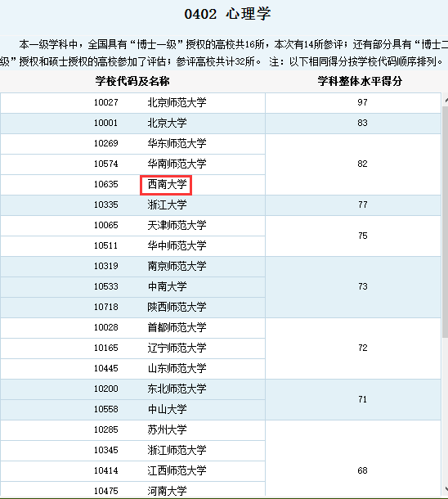448x499 pixels.
Task: Click on 辽宁师范大学
Action: click(x=177, y=348)
